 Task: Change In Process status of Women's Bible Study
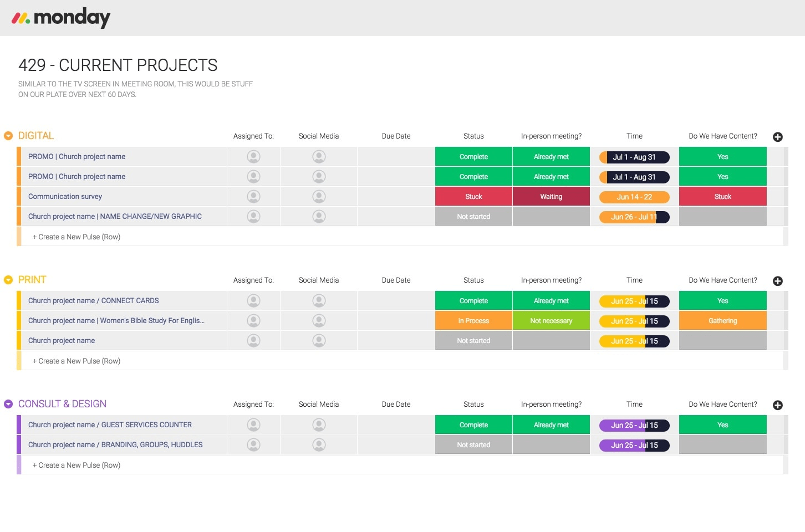coord(473,320)
